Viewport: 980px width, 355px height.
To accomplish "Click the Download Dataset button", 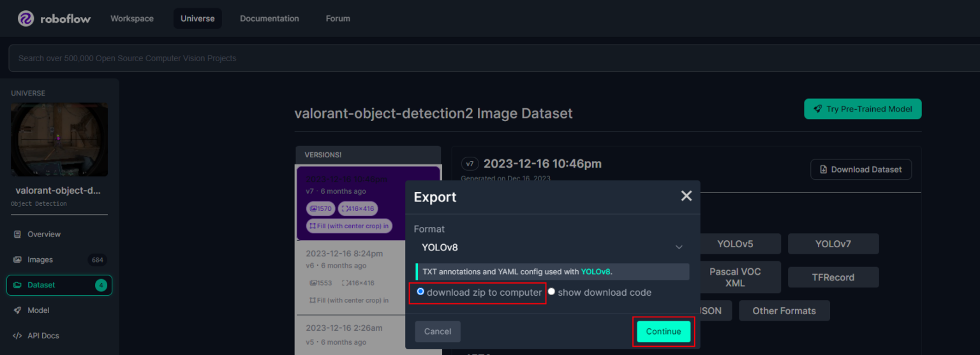I will [x=861, y=170].
